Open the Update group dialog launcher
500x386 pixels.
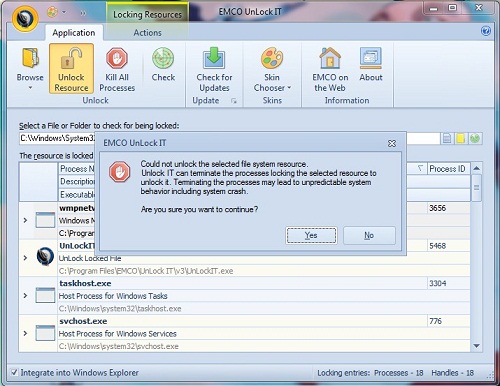coord(234,101)
